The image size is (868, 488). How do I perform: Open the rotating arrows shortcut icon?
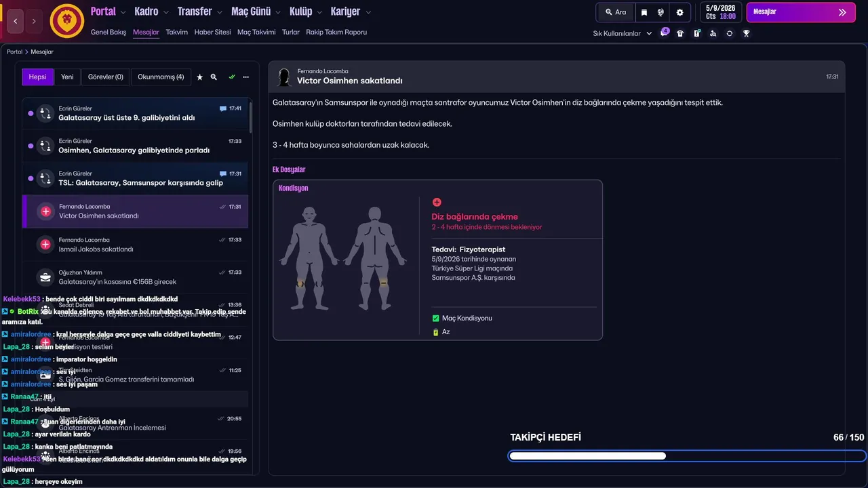click(x=730, y=33)
